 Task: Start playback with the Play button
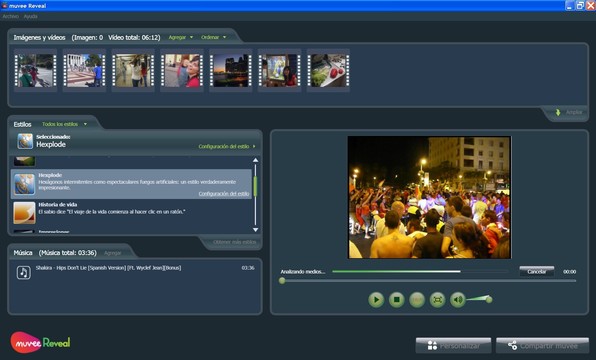click(x=376, y=300)
